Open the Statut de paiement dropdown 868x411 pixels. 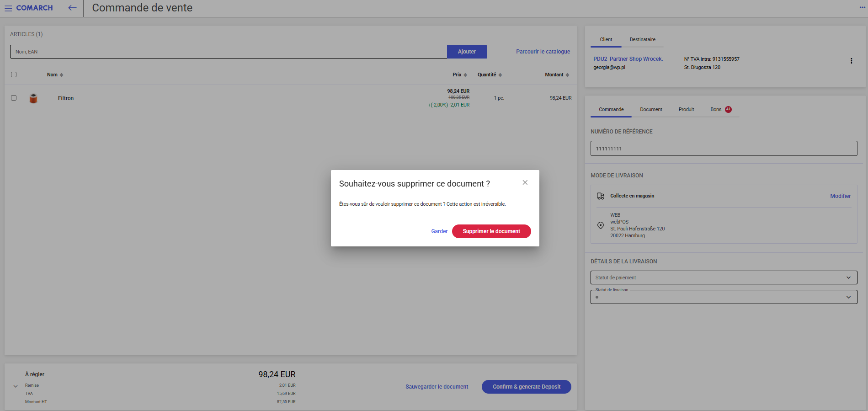723,278
